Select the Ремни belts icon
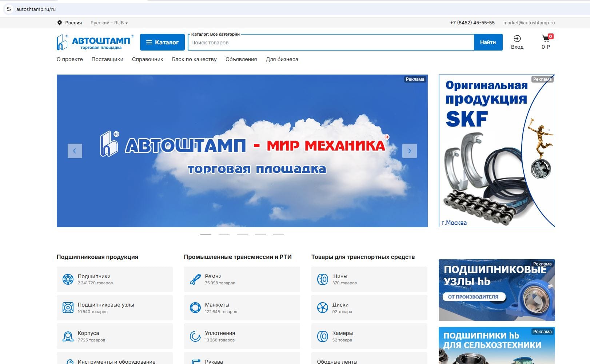The image size is (590, 364). coord(195,278)
